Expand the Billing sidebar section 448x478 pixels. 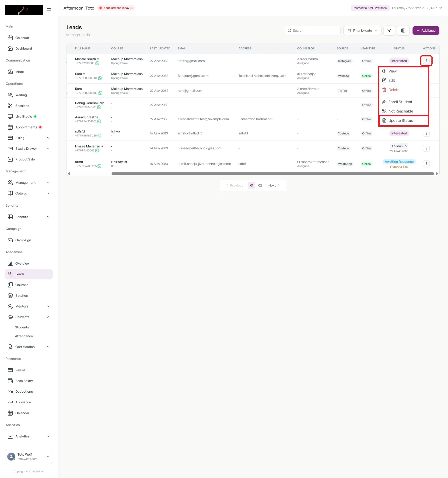29,138
